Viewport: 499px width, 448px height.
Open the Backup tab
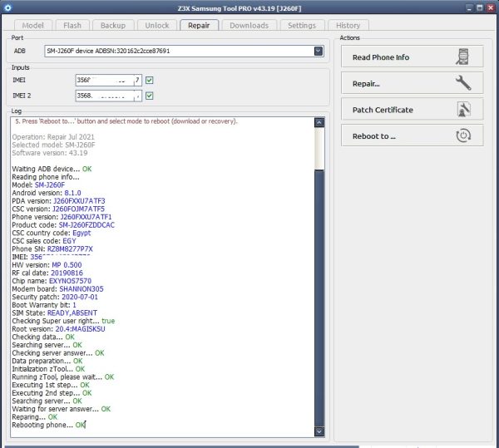[113, 25]
